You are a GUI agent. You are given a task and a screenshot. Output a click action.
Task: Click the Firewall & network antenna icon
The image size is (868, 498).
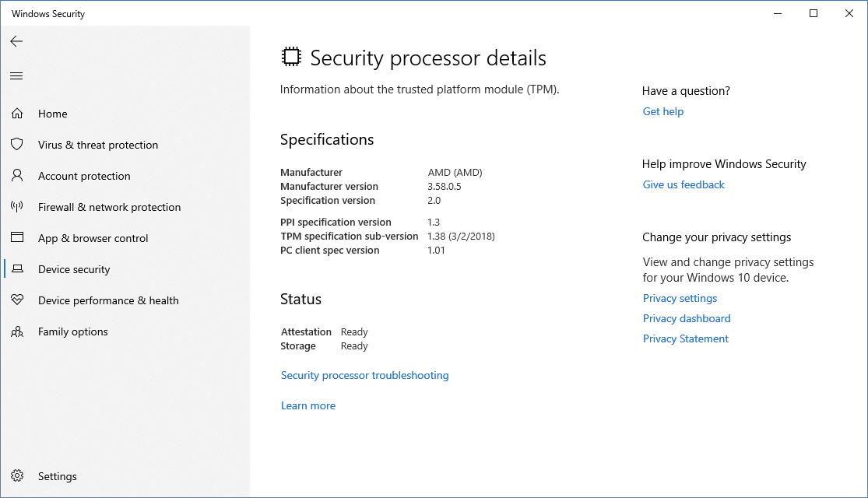click(x=17, y=207)
